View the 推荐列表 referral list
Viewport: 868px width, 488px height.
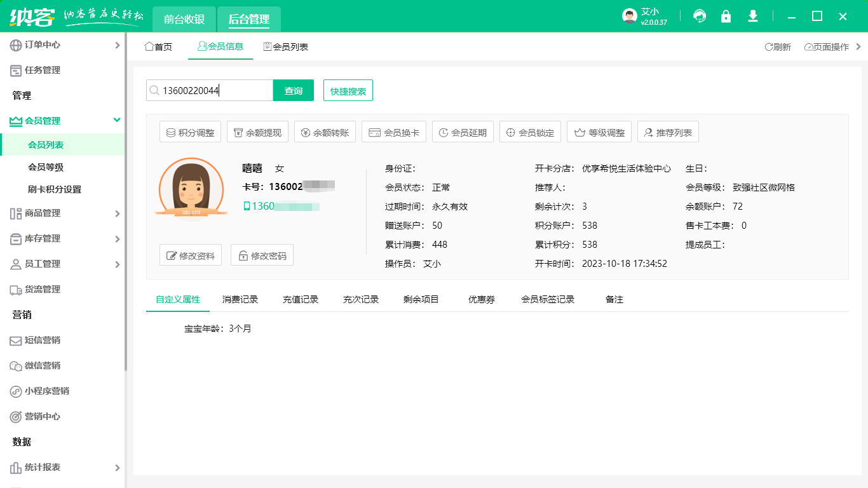click(666, 132)
